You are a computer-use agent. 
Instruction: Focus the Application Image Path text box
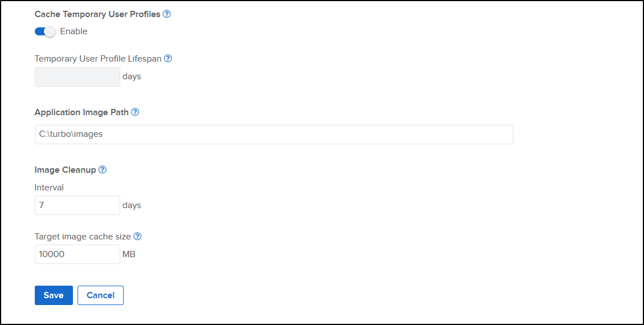pos(274,135)
